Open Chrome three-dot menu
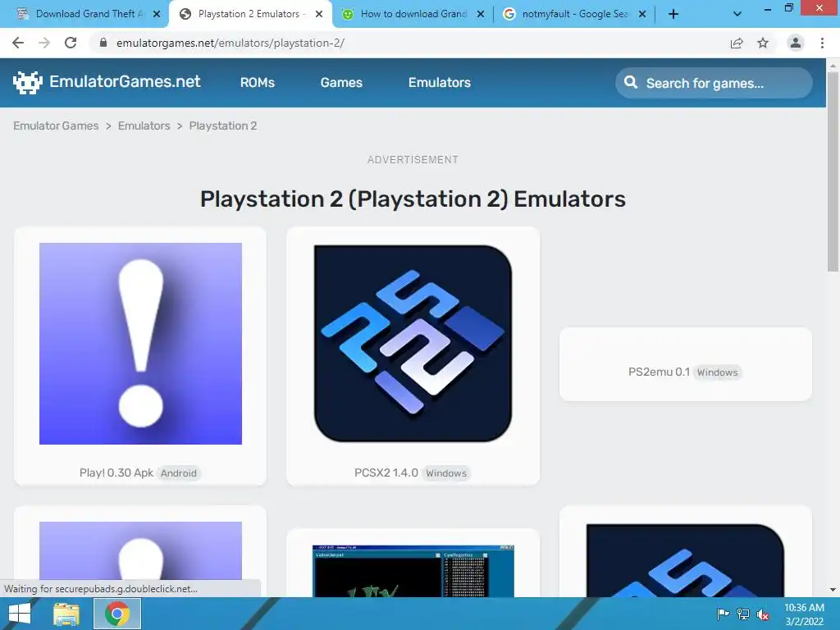 point(822,43)
